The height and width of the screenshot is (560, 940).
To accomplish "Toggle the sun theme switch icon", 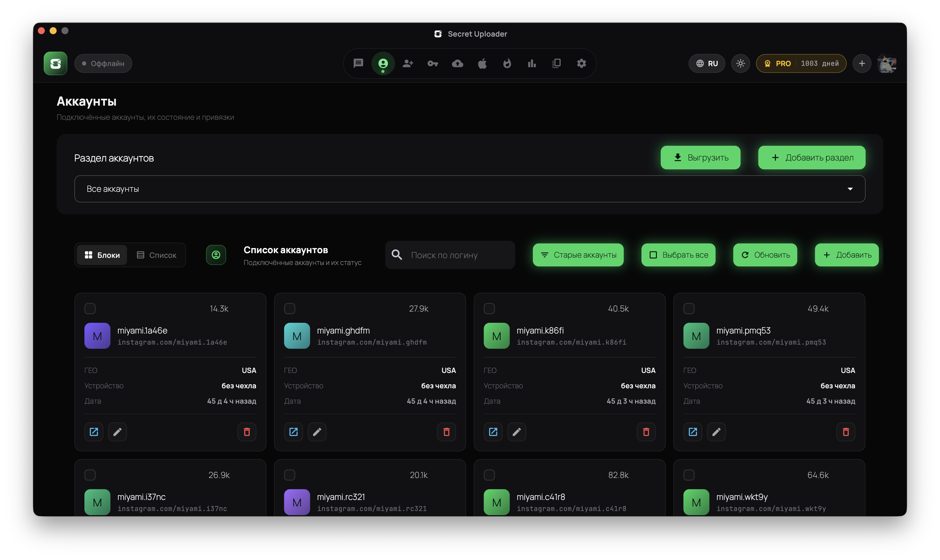I will (740, 63).
